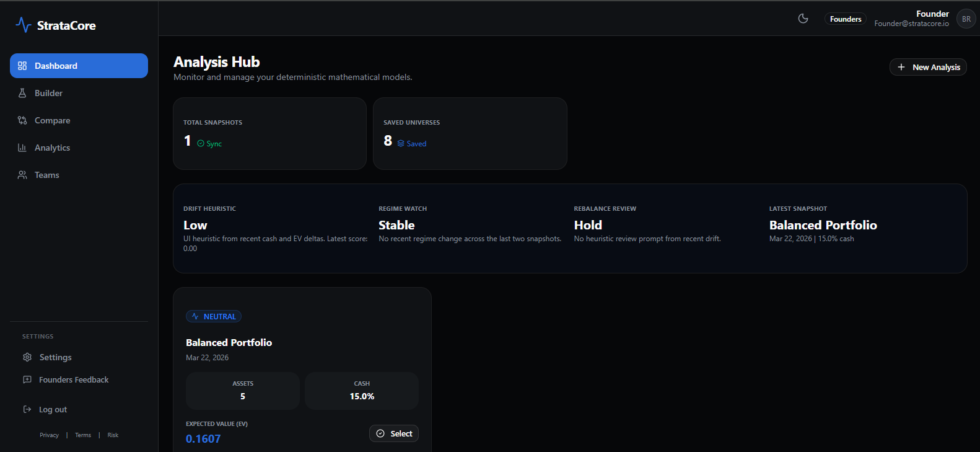Click the Drift Heuristic Low value
The width and height of the screenshot is (980, 452).
(x=195, y=225)
